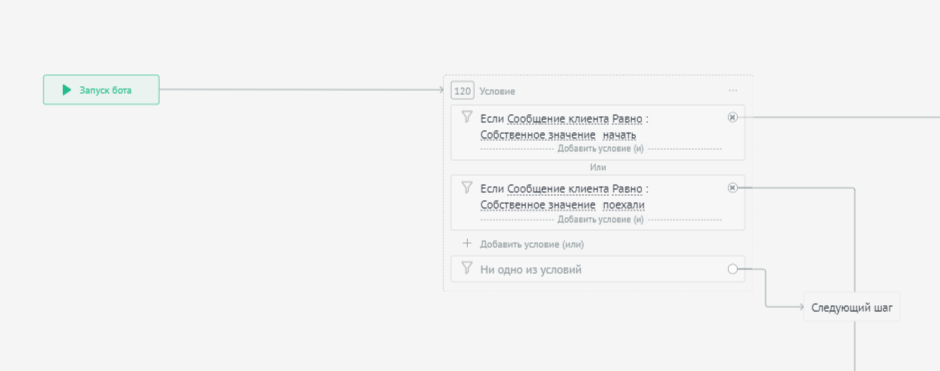Click Добавить условие (и) under начать condition

(x=600, y=149)
